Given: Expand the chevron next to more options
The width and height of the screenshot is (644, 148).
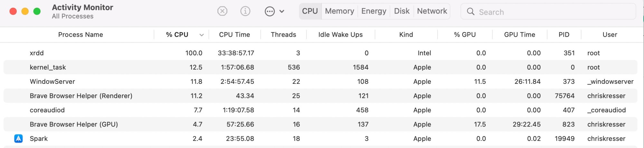Looking at the screenshot, I should pyautogui.click(x=282, y=12).
